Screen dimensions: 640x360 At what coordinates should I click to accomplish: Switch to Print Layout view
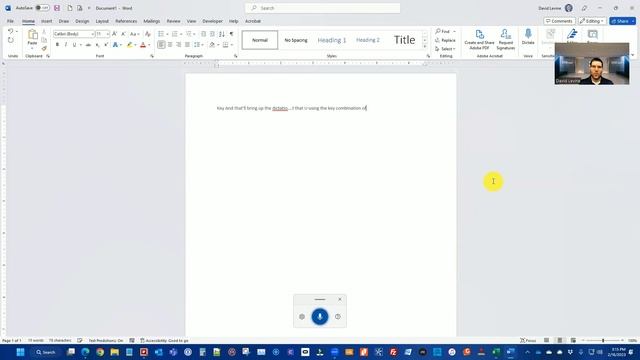coord(560,340)
